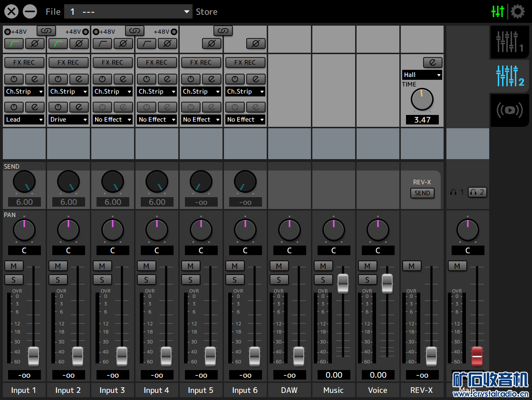Expand the Lead effect dropdown on Input 1

tap(24, 120)
